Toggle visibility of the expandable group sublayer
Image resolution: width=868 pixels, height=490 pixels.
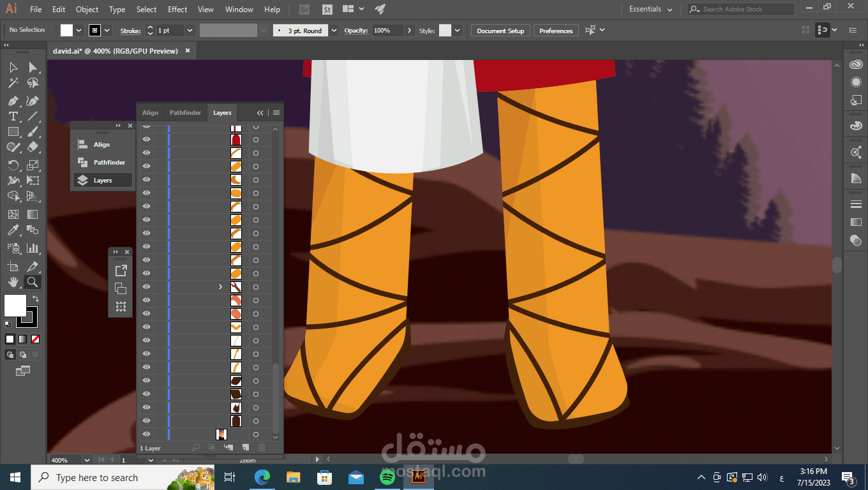click(146, 287)
